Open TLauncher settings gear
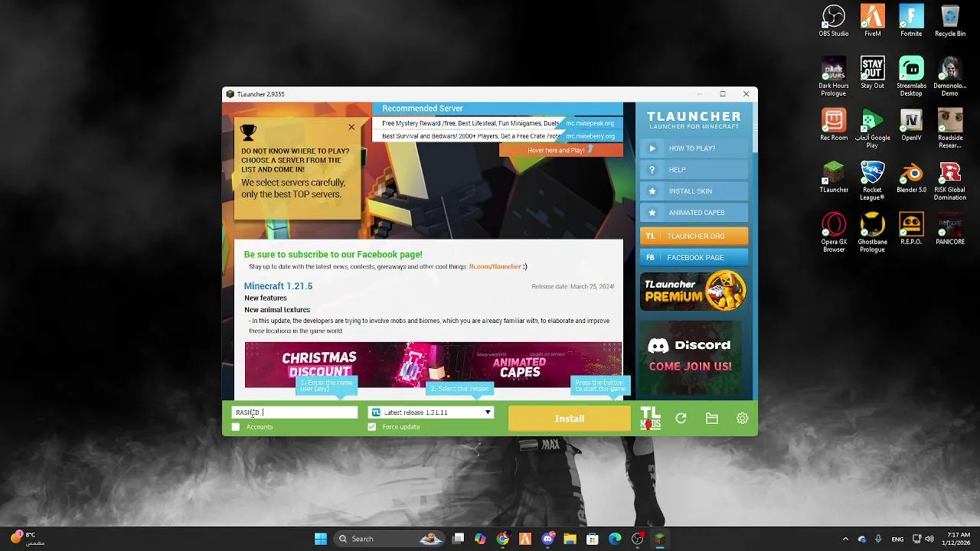Viewport: 980px width, 551px height. [742, 419]
